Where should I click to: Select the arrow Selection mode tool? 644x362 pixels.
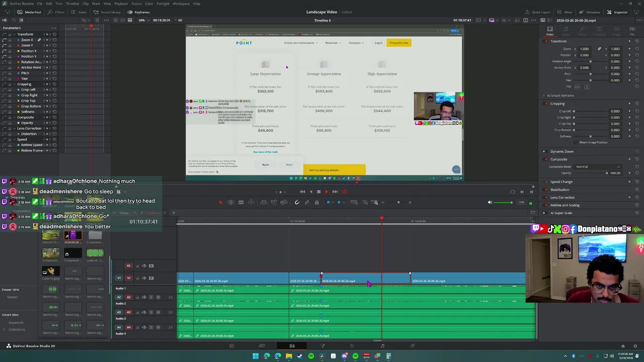220,202
